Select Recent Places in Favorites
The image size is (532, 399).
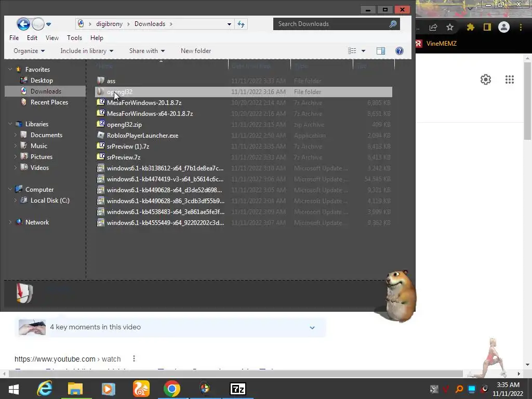[x=49, y=102]
